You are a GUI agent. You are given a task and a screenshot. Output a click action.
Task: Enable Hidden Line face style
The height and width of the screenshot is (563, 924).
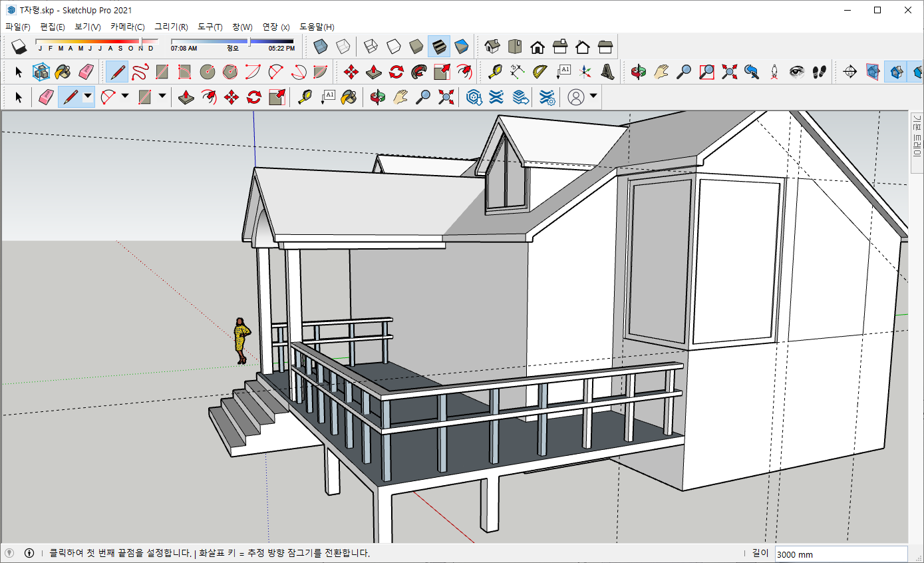[x=393, y=47]
